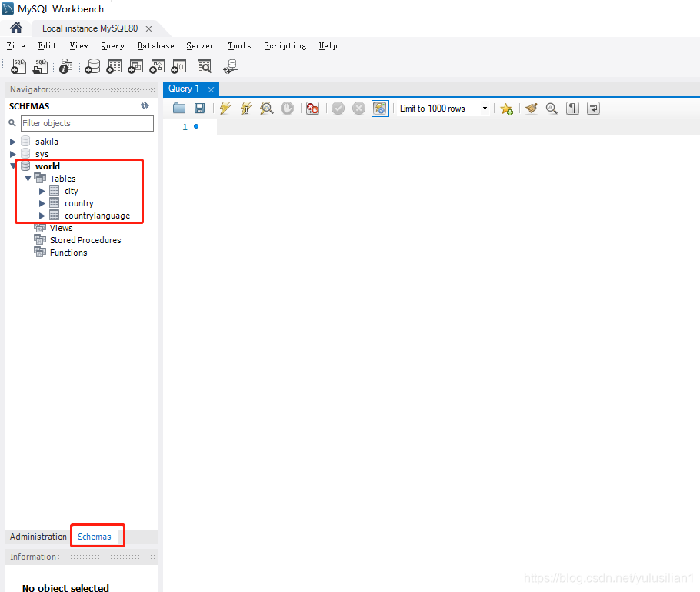Viewport: 700px width, 592px height.
Task: Toggle auto-commit mode
Action: coord(380,108)
